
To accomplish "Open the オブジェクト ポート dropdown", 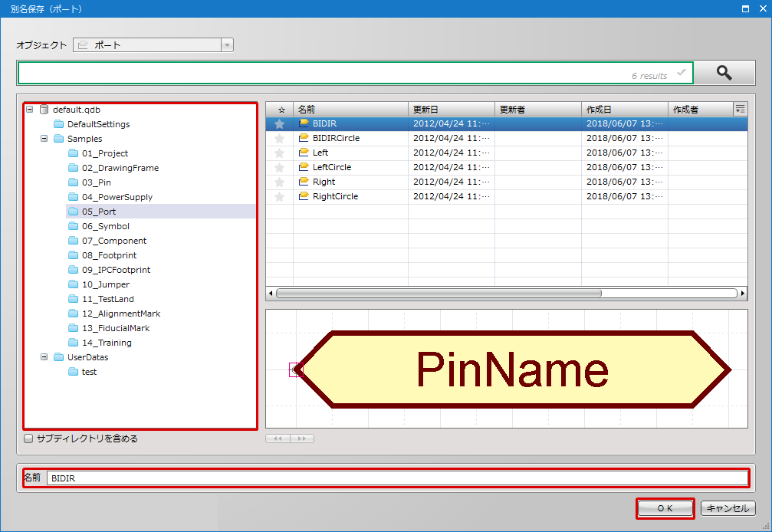I will (226, 45).
